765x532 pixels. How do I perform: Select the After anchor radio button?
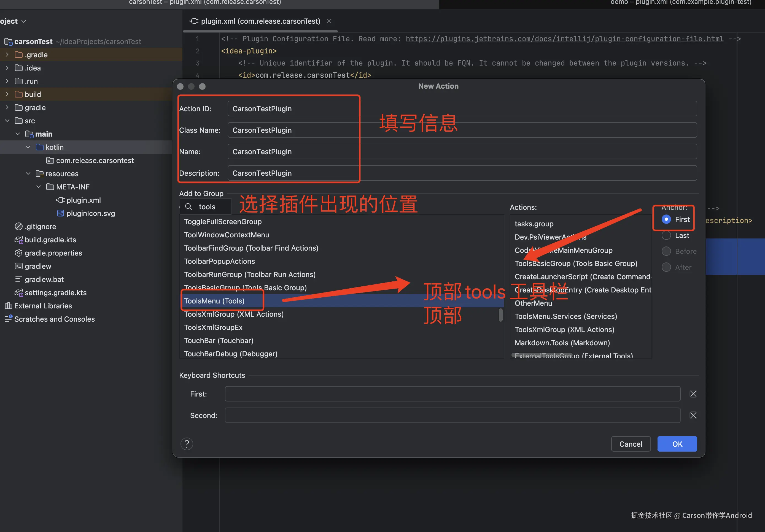(x=666, y=267)
